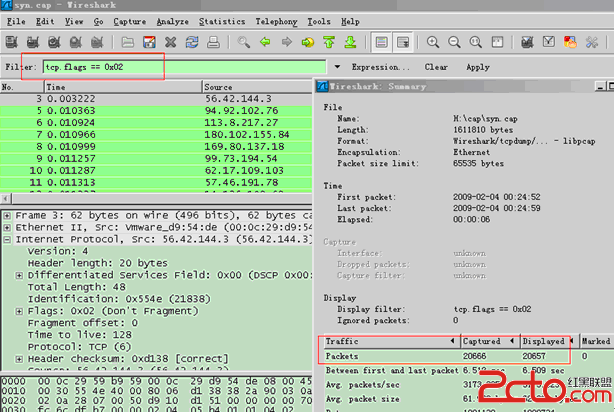Click Captured column arrow in Summary

[x=512, y=341]
